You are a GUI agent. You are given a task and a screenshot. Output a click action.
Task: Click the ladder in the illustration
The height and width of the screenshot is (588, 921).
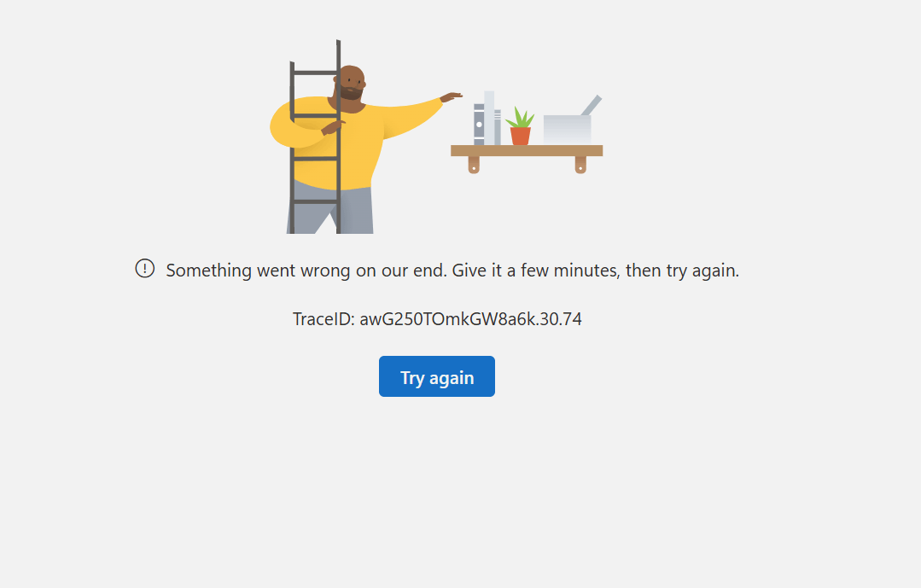[x=316, y=138]
